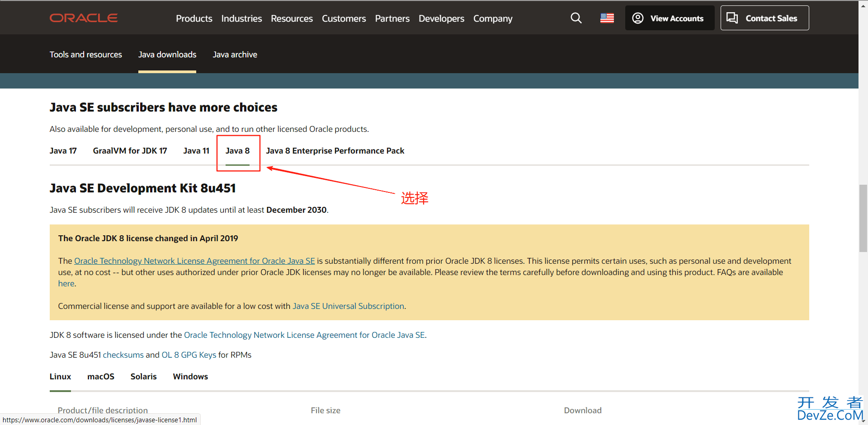Click the FAQs 'here' link
This screenshot has height=425, width=868.
coord(66,284)
